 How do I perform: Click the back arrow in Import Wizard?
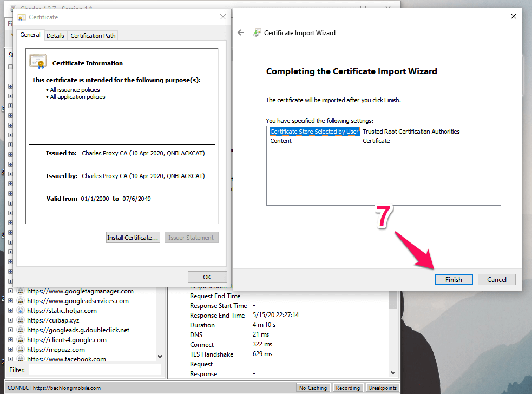241,32
